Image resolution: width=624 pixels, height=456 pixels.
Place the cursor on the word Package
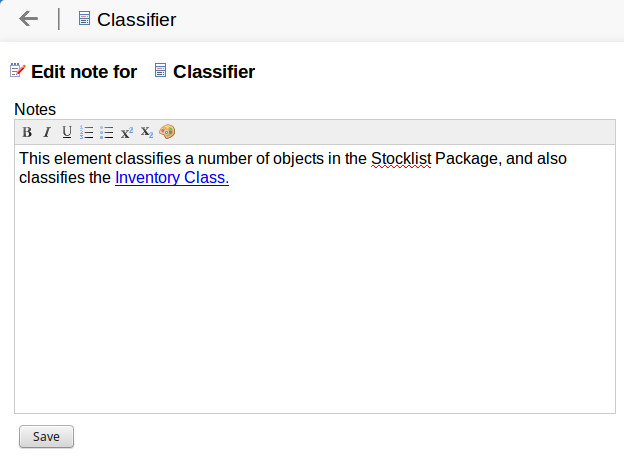coord(466,159)
